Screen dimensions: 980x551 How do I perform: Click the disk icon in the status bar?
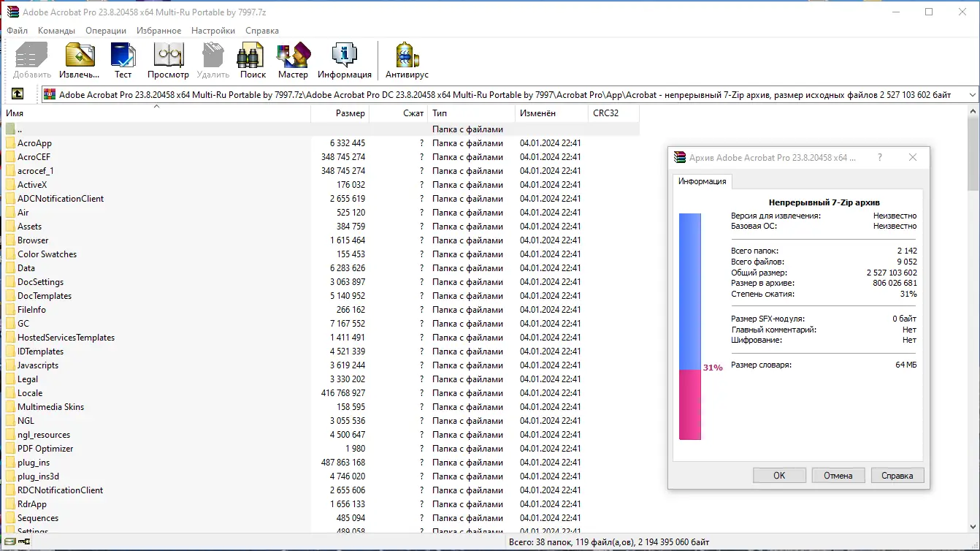pyautogui.click(x=10, y=542)
